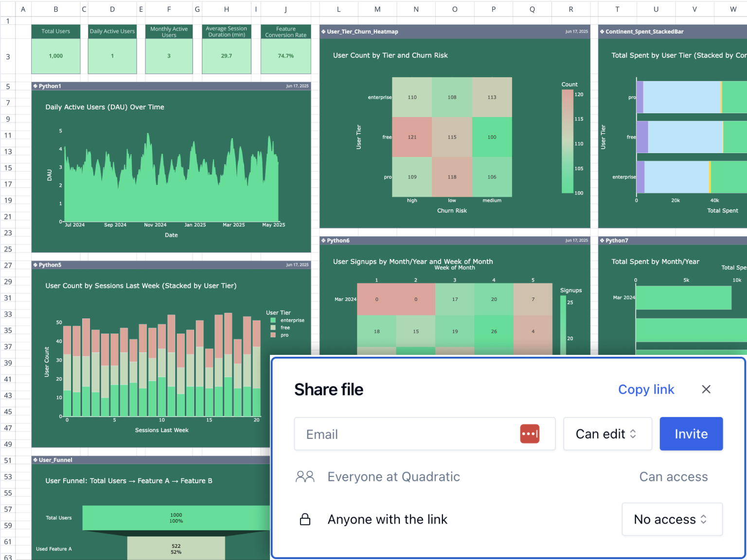Screen dimensions: 747x560
Task: Click the Python icon on the Continent_Spent_StackedBar header
Action: [603, 32]
